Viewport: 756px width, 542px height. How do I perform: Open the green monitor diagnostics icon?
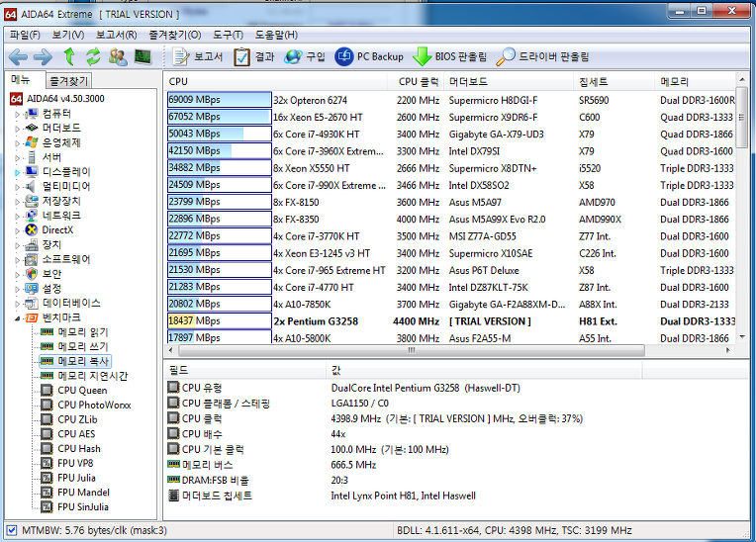142,56
